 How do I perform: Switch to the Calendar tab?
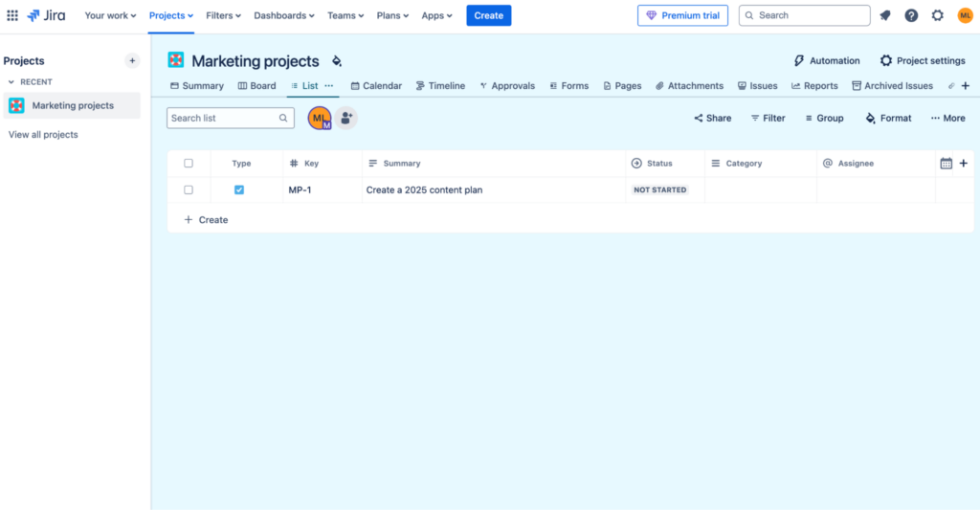376,85
